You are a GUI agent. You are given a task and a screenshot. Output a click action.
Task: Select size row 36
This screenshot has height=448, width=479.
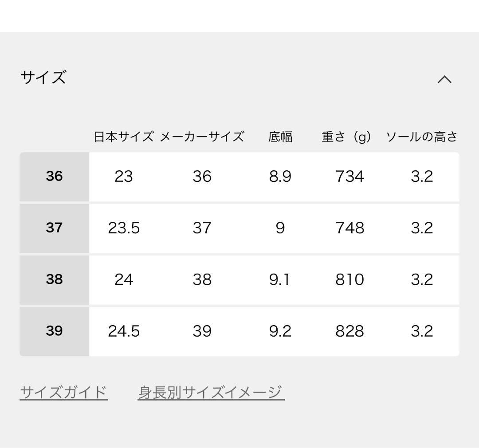pyautogui.click(x=54, y=177)
